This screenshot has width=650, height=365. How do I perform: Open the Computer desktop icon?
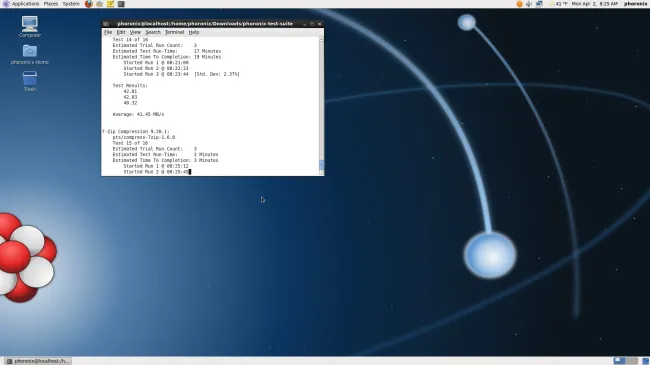[x=29, y=27]
